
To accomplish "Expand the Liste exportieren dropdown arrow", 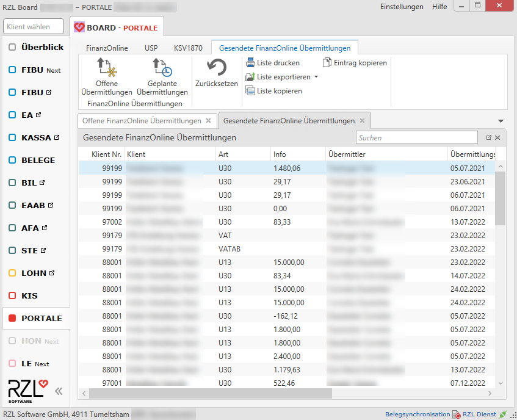I will click(316, 77).
